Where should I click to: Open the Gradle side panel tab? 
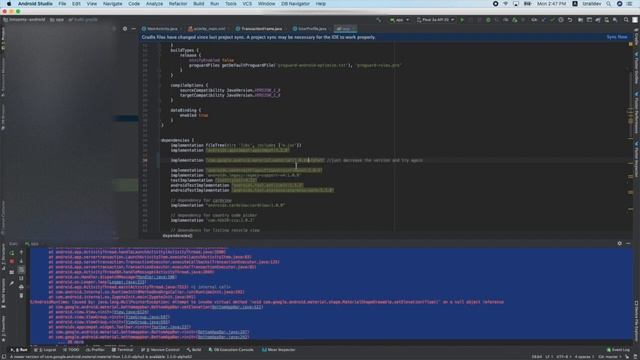pyautogui.click(x=636, y=37)
